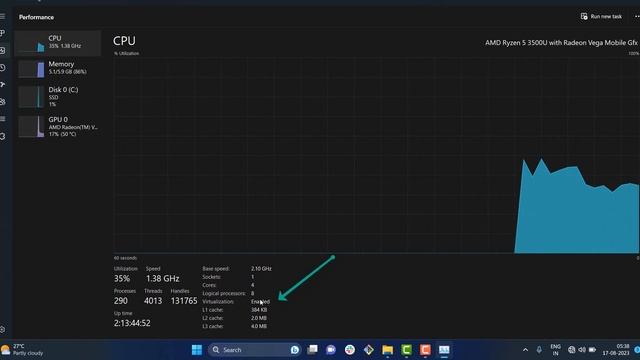Open the green Camtasia taskbar icon

click(406, 350)
